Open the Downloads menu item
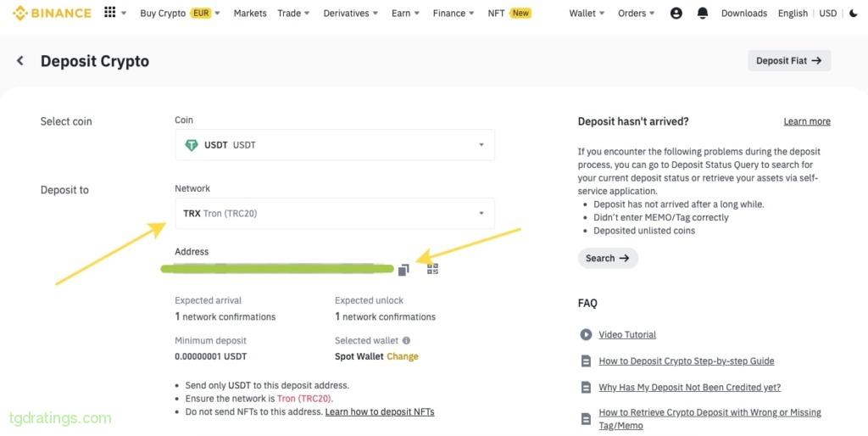868x436 pixels. click(744, 13)
